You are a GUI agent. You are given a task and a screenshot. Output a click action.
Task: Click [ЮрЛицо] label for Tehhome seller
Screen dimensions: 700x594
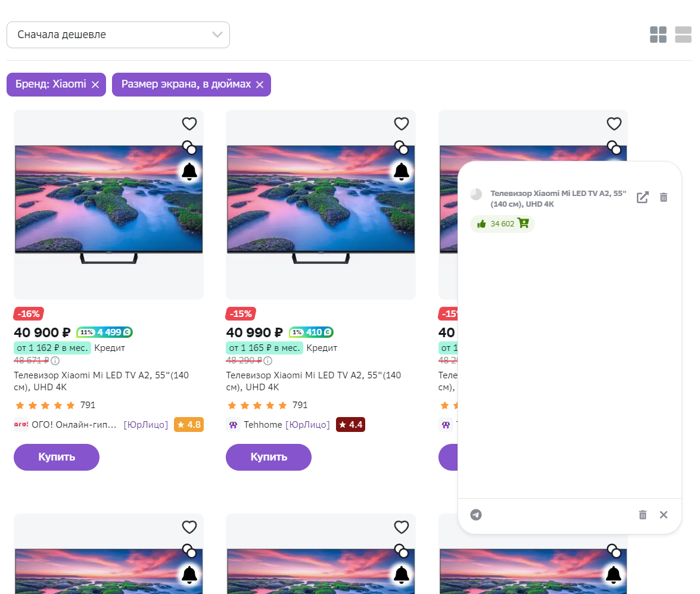pyautogui.click(x=307, y=425)
